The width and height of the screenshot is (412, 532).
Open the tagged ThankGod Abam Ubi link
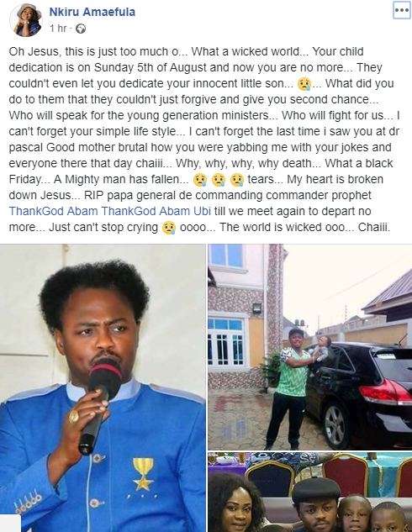[156, 211]
